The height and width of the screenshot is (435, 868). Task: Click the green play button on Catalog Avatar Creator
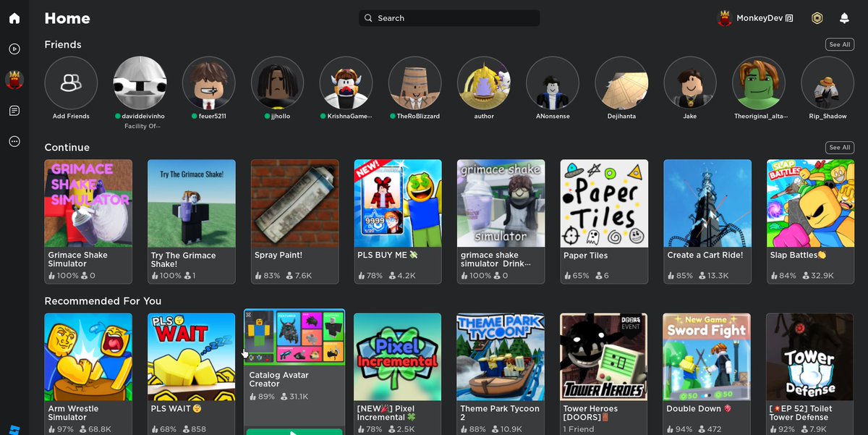click(294, 431)
